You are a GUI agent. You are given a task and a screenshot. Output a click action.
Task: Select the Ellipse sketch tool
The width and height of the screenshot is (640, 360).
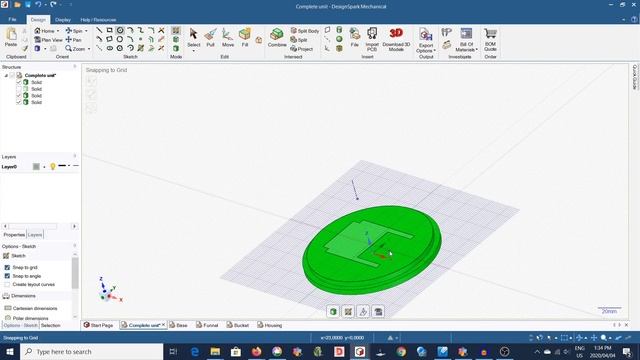pyautogui.click(x=109, y=48)
